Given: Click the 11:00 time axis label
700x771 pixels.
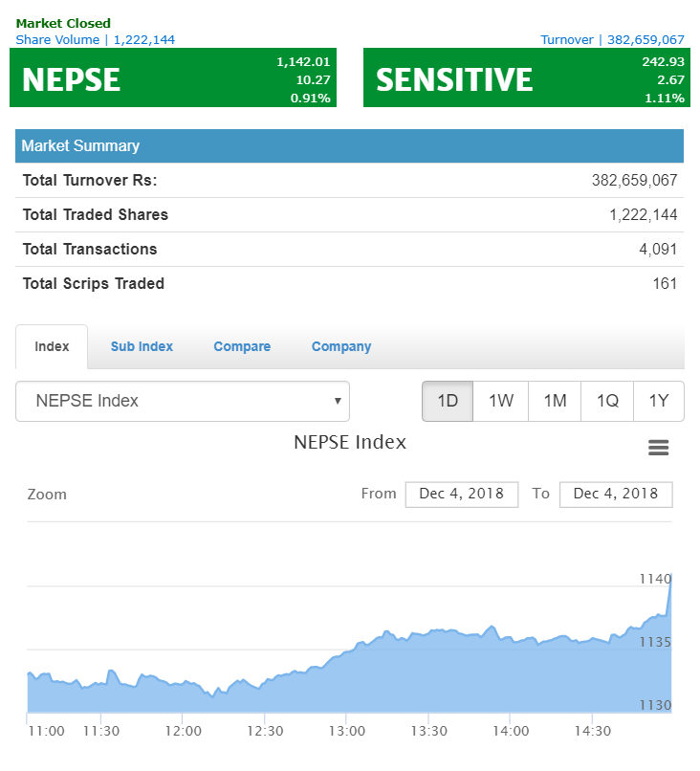Looking at the screenshot, I should point(46,732).
